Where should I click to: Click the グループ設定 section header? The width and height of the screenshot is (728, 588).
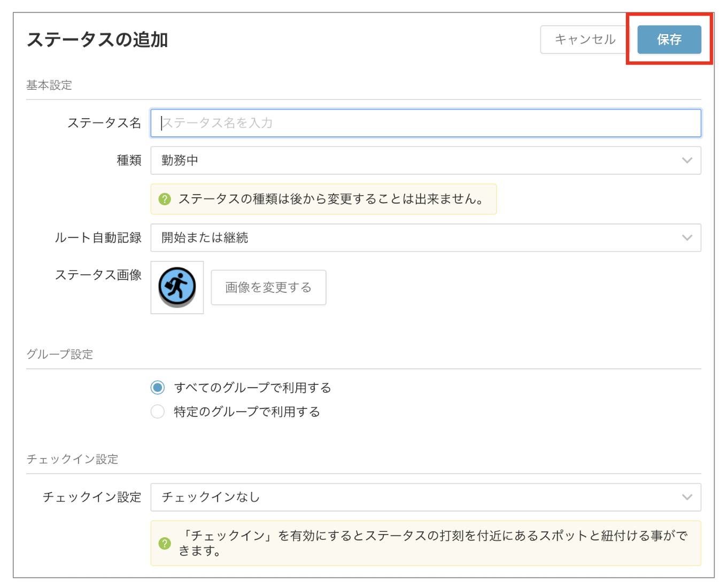[60, 354]
